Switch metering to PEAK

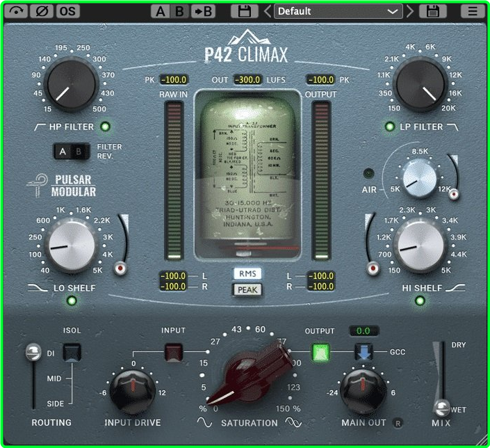tap(247, 290)
